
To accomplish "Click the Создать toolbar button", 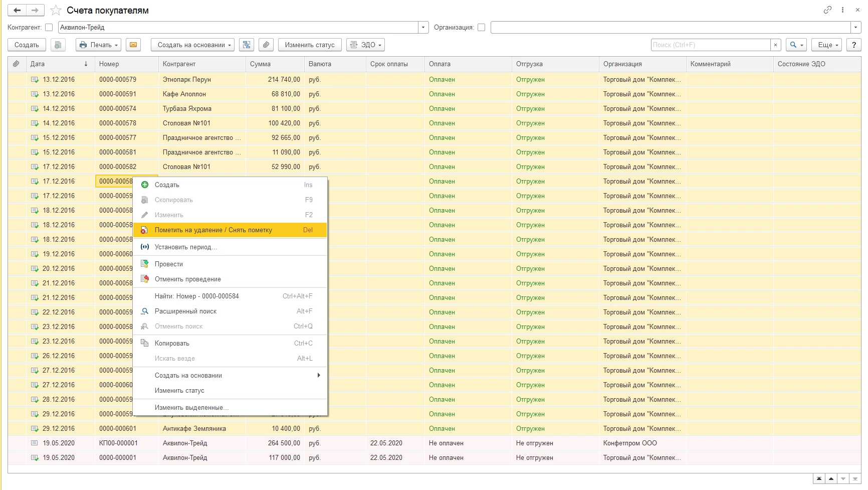I will click(27, 45).
